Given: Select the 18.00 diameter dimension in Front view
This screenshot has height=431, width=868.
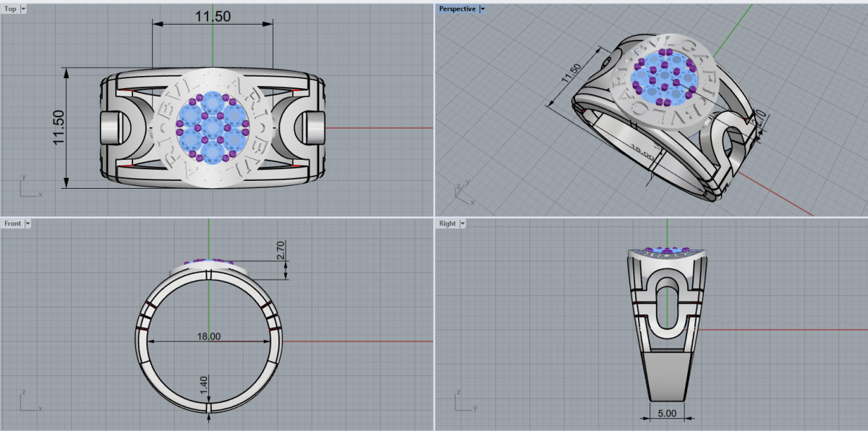Looking at the screenshot, I should 209,336.
